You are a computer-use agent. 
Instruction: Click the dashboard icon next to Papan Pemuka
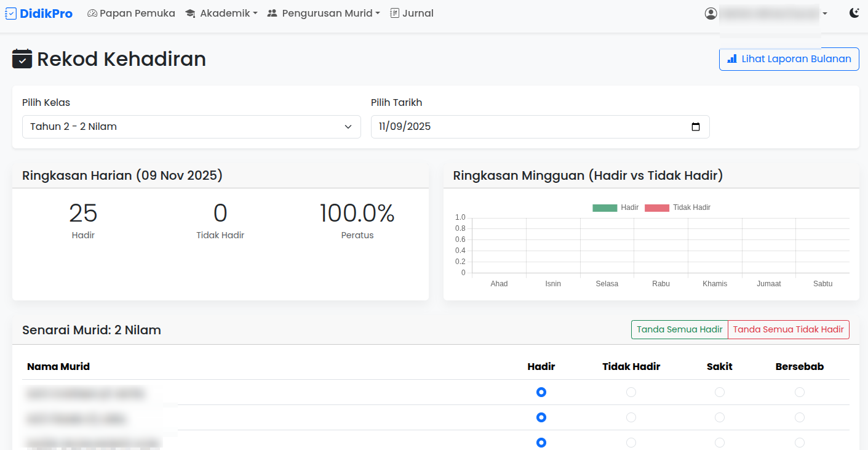point(91,12)
